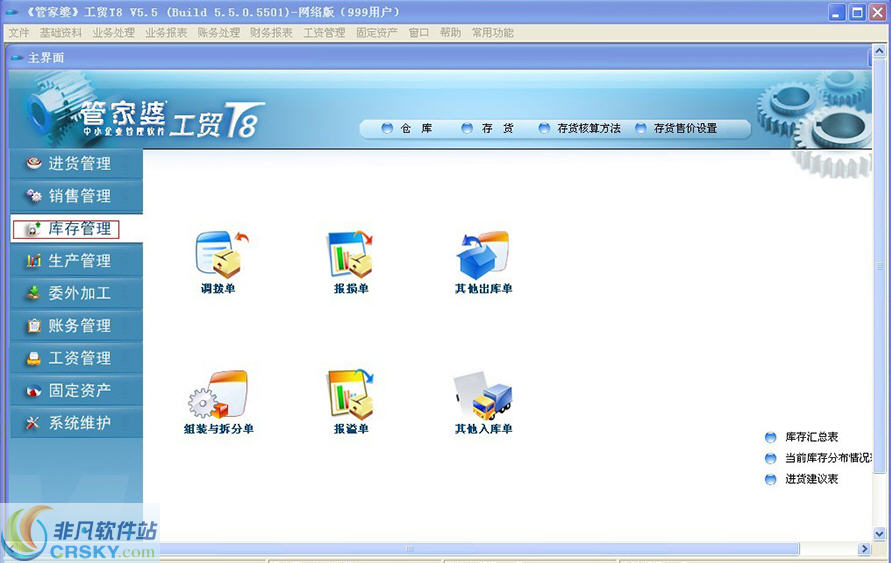Open the 业务报表 menu
The image size is (891, 563).
(x=166, y=33)
